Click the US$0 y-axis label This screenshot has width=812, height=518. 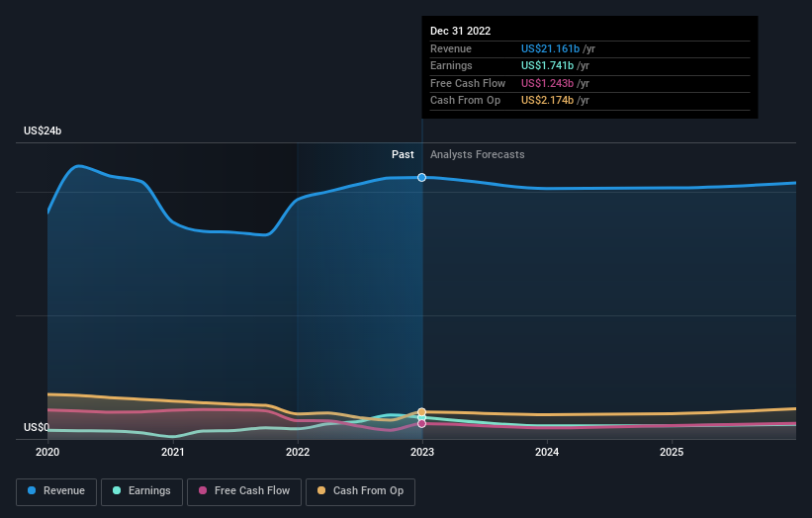click(x=37, y=427)
